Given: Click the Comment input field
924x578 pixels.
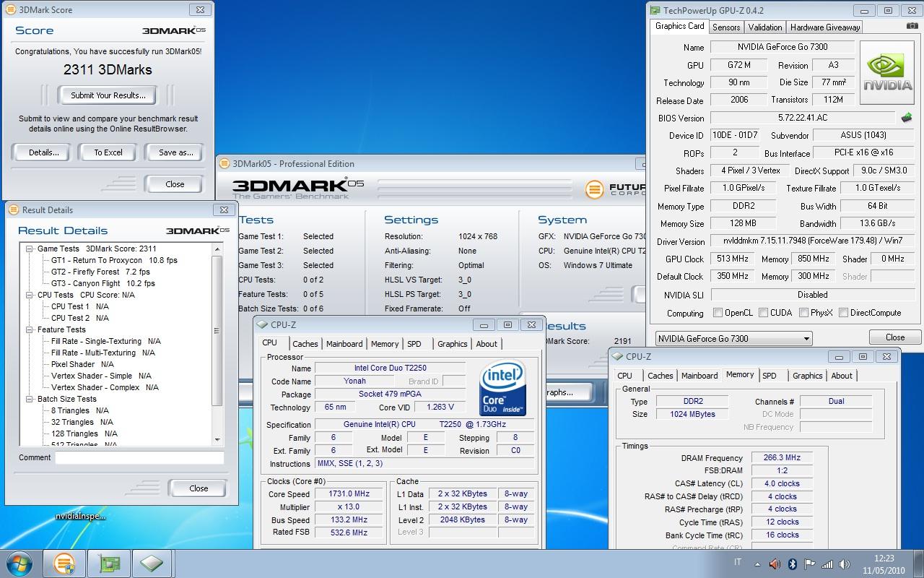Looking at the screenshot, I should click(139, 457).
